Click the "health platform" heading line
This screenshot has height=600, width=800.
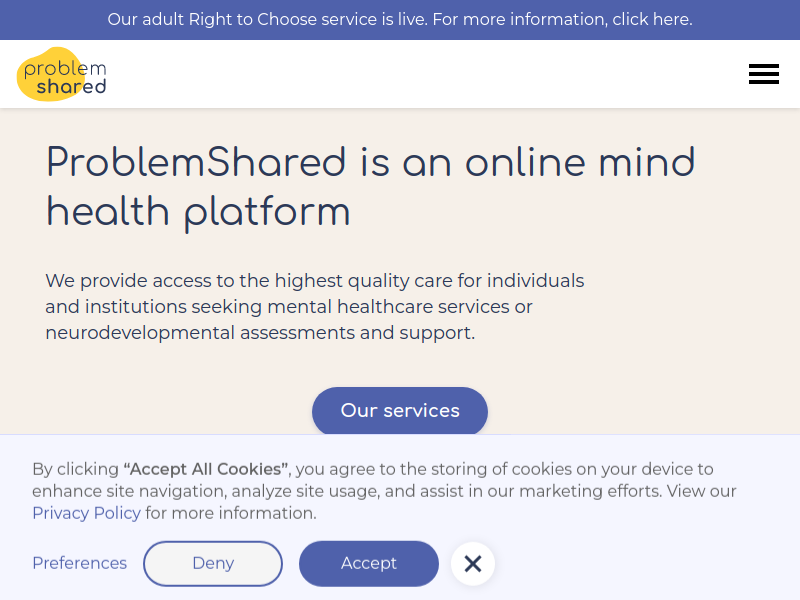point(198,212)
